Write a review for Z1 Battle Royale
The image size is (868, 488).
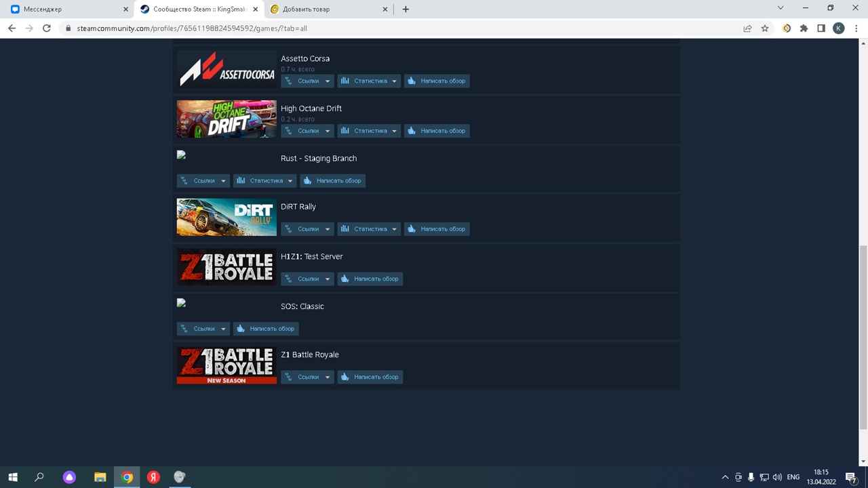(370, 377)
